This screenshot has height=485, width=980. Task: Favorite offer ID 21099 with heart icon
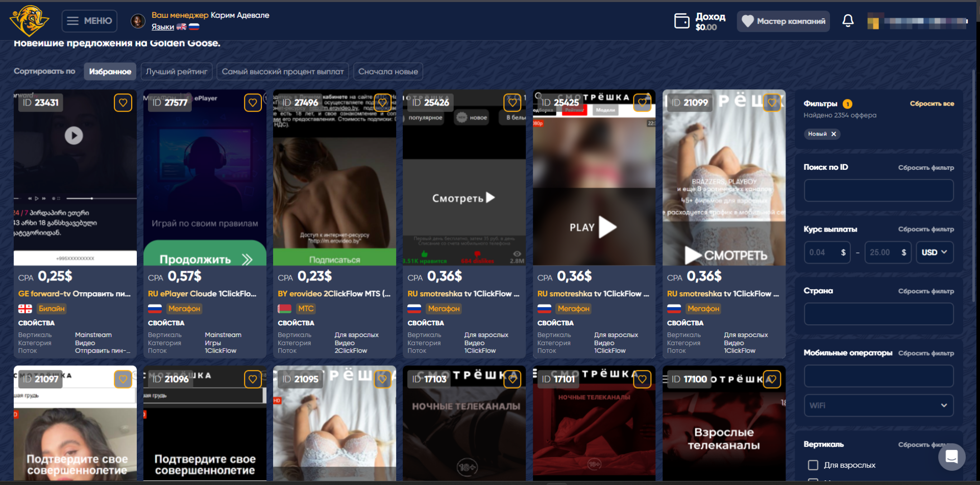772,103
